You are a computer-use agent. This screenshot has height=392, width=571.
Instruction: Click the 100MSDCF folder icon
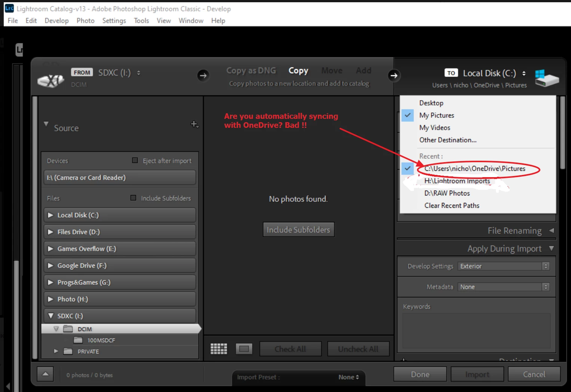coord(78,340)
